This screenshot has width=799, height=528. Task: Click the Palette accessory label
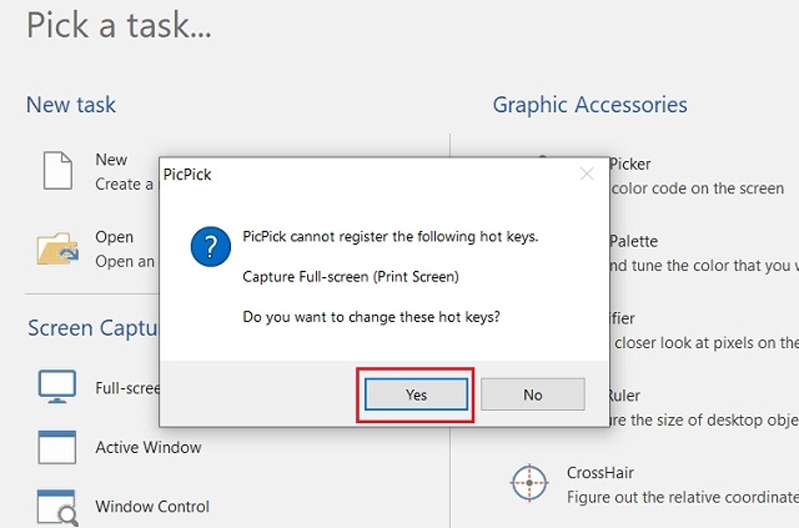pos(633,241)
